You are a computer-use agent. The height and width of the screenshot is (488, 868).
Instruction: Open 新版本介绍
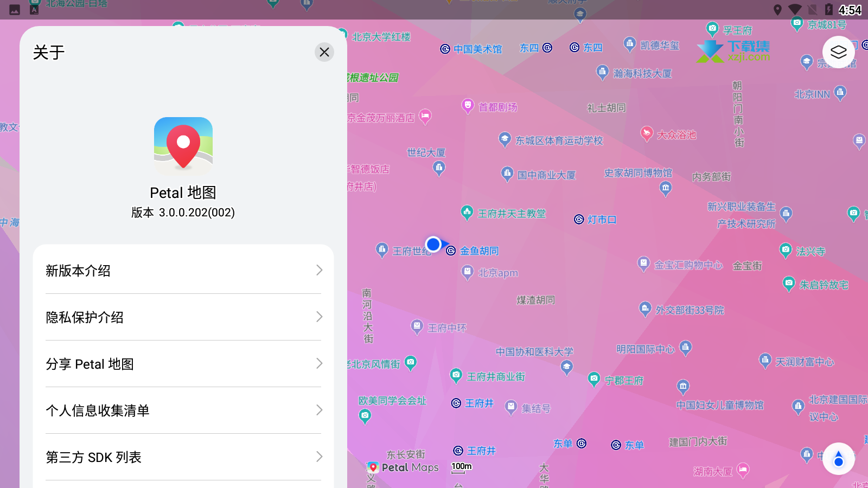(183, 271)
